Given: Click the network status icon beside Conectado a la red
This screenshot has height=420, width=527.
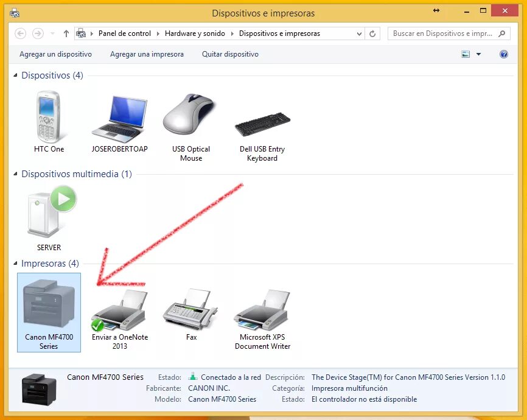Looking at the screenshot, I should click(192, 376).
